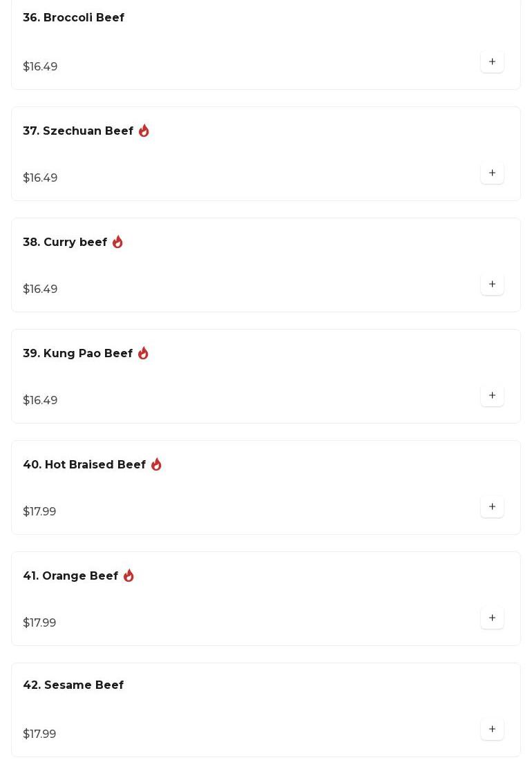The image size is (532, 769).
Task: Select the 39. Kung Pao Beef title
Action: [x=77, y=354]
